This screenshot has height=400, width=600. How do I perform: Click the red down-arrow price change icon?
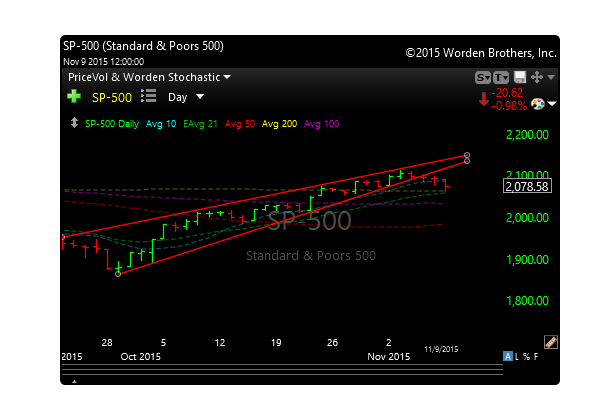[x=484, y=99]
